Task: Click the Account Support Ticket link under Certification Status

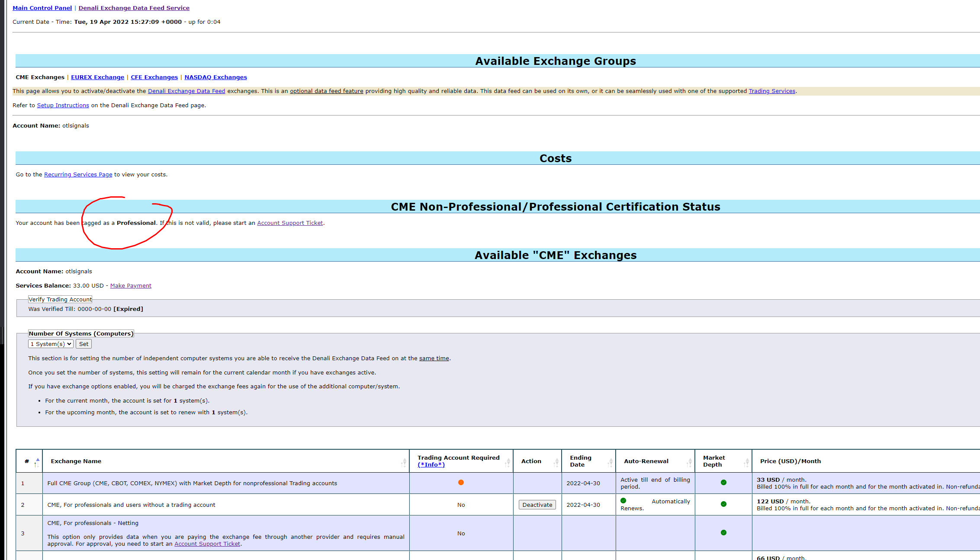Action: point(290,223)
